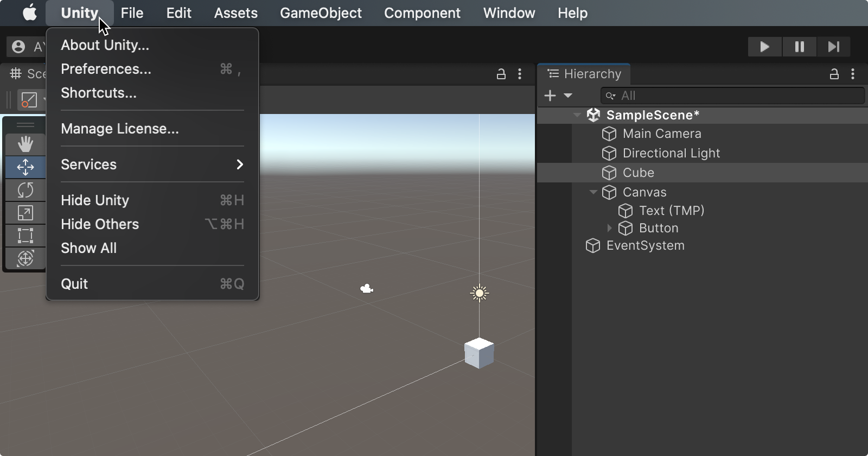Open the Window menu
Screen dimensions: 868x456
(509, 13)
